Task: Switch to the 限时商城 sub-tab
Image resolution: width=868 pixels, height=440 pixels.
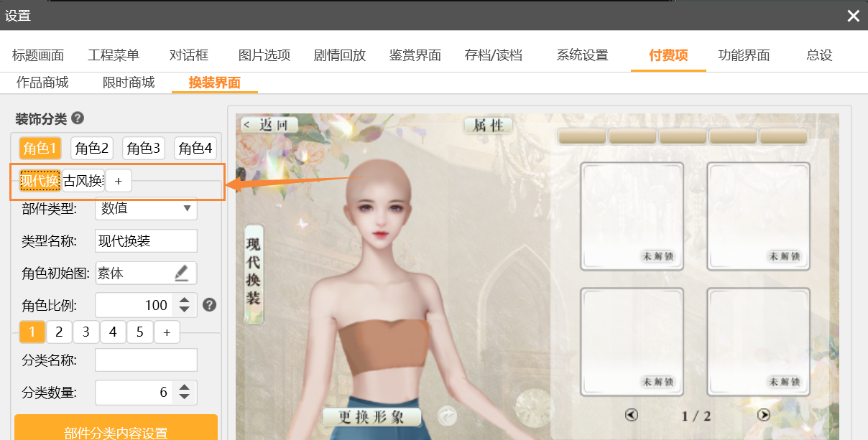Action: pos(129,83)
